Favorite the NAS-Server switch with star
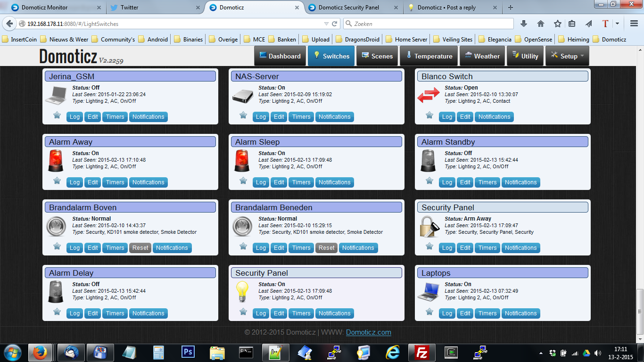The image size is (644, 362). pyautogui.click(x=243, y=115)
